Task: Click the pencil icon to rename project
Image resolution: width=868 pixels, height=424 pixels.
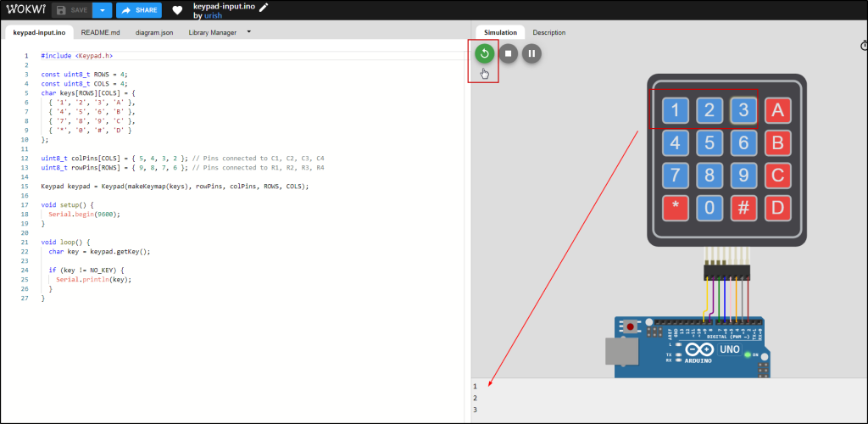Action: (x=264, y=6)
